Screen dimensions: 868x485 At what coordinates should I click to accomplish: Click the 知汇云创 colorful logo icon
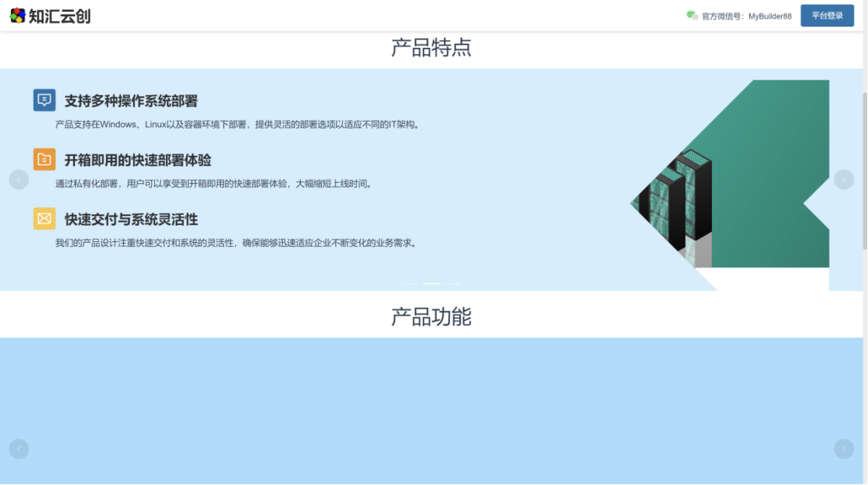pyautogui.click(x=18, y=16)
